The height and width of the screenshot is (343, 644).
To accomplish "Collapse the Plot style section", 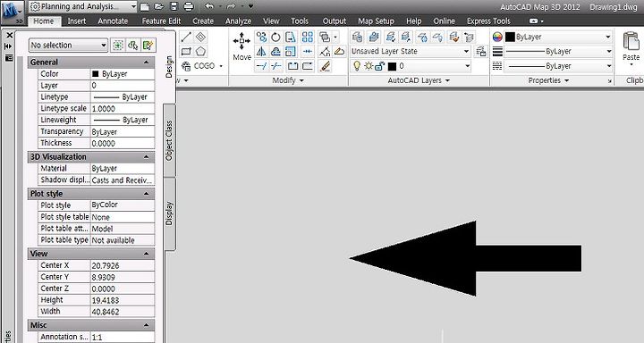I will (146, 194).
